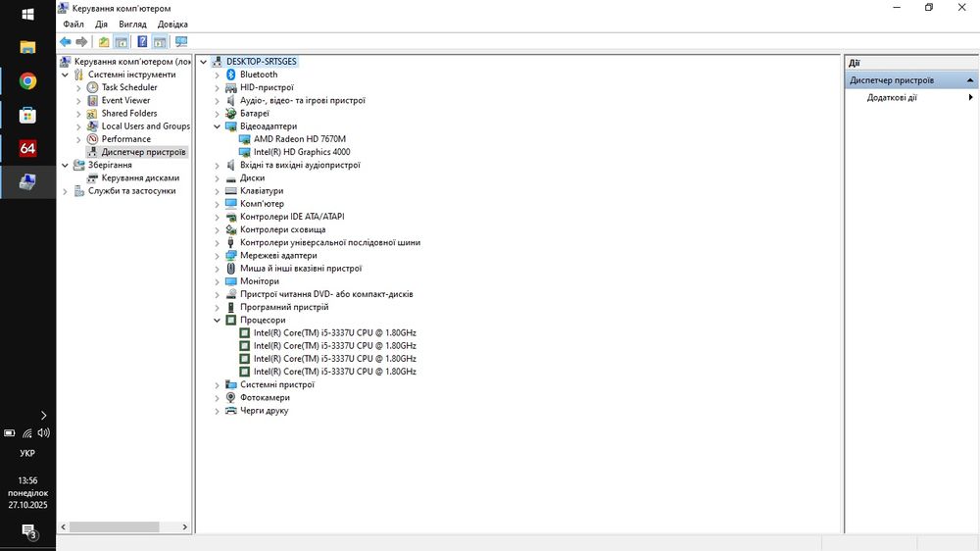The image size is (980, 551).
Task: Select the Bluetooth device category
Action: coord(259,75)
